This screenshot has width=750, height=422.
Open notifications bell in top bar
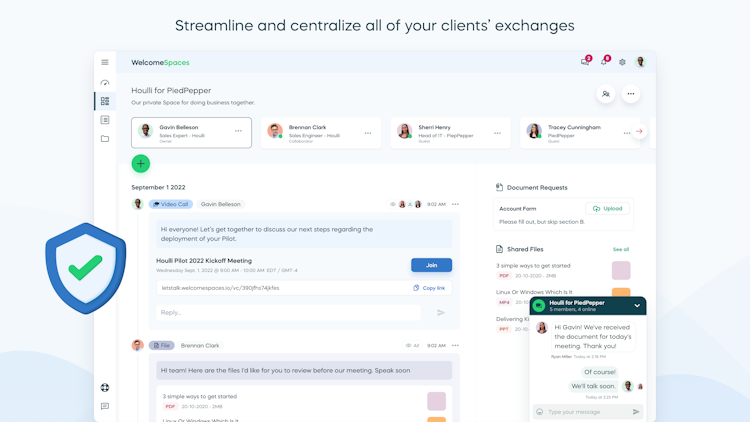click(x=605, y=61)
